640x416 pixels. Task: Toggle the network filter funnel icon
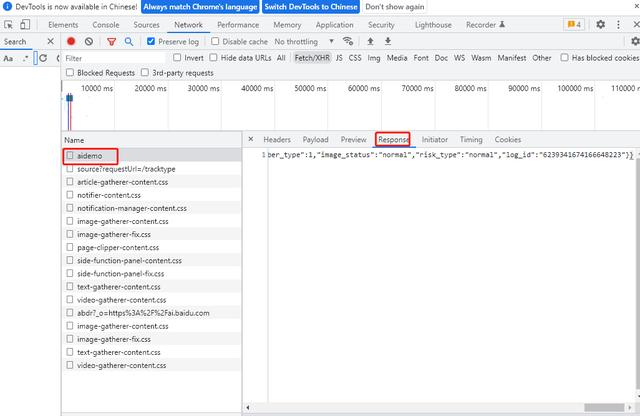111,42
